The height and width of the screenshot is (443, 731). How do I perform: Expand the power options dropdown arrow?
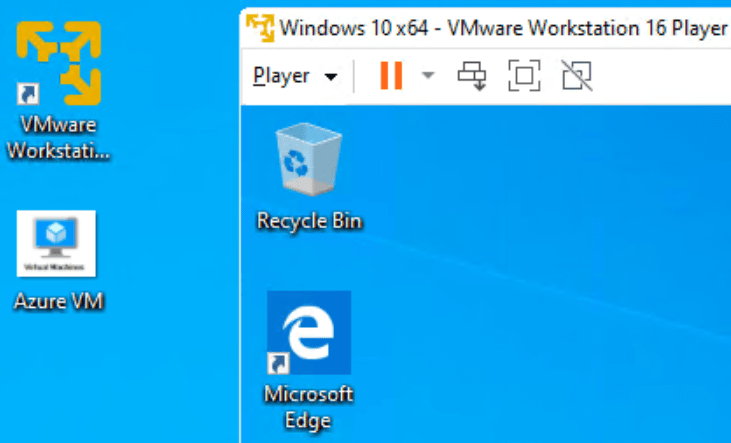tap(428, 75)
